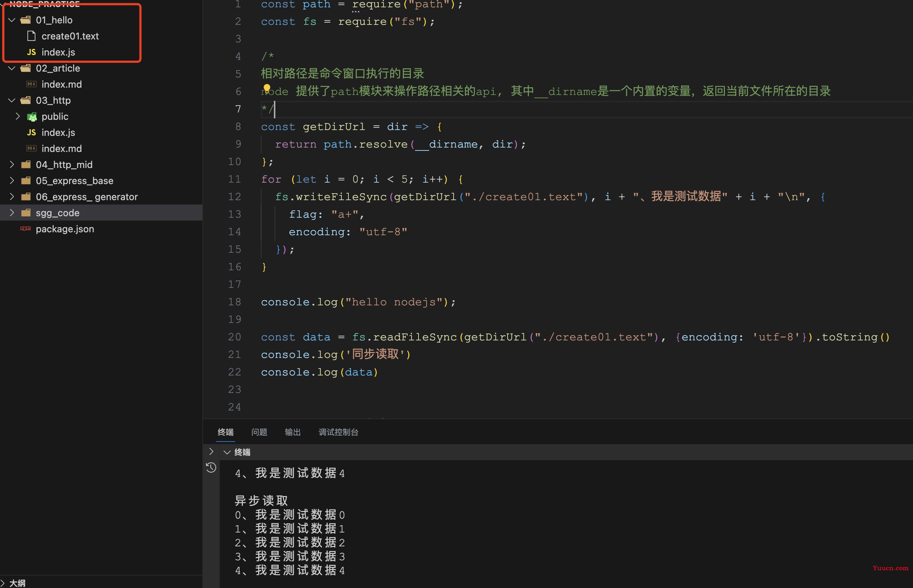Open package.json in the explorer

coord(65,229)
